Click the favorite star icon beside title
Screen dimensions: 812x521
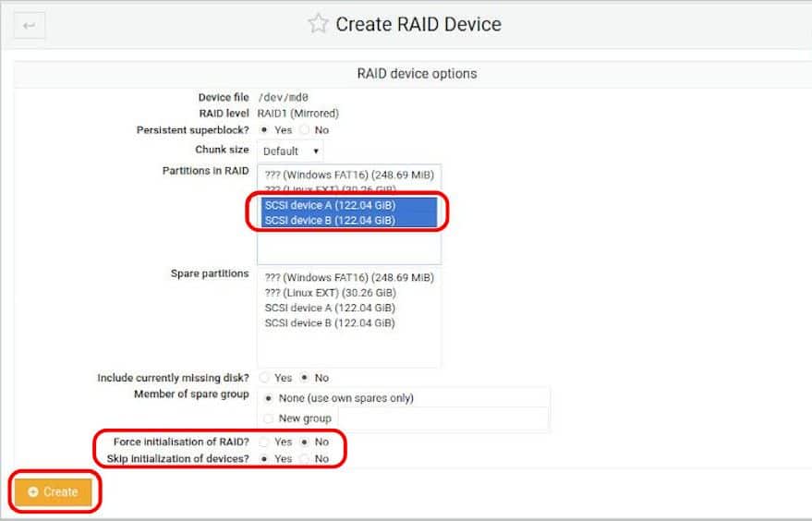318,24
